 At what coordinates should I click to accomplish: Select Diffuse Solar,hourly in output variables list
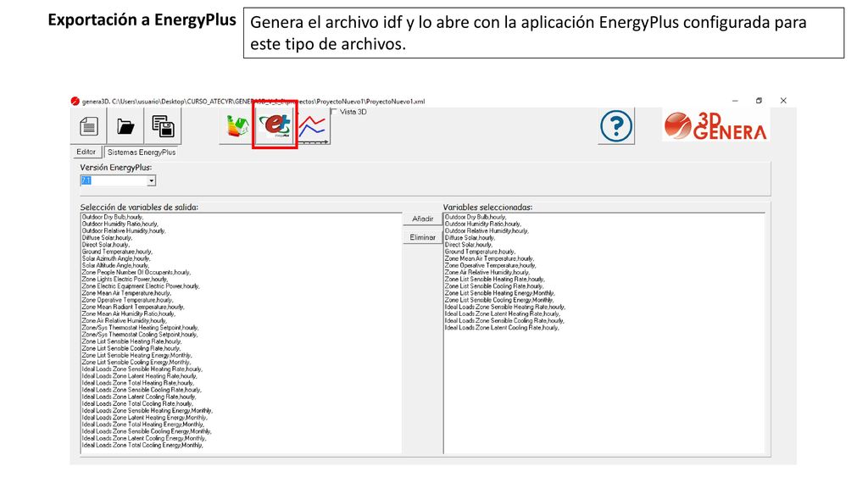pyautogui.click(x=108, y=238)
